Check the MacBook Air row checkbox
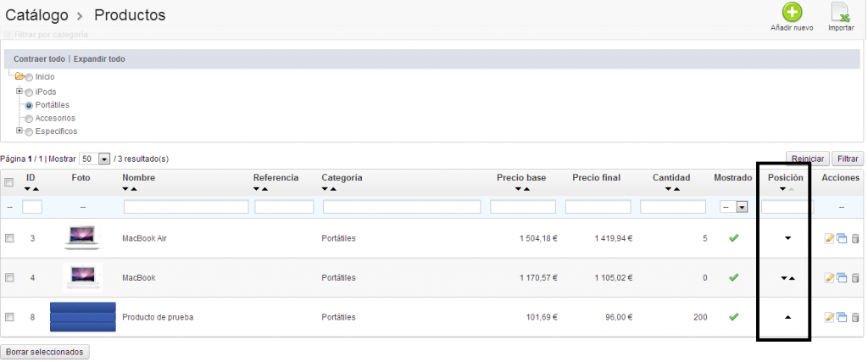Screen dimensions: 868x362 point(9,238)
